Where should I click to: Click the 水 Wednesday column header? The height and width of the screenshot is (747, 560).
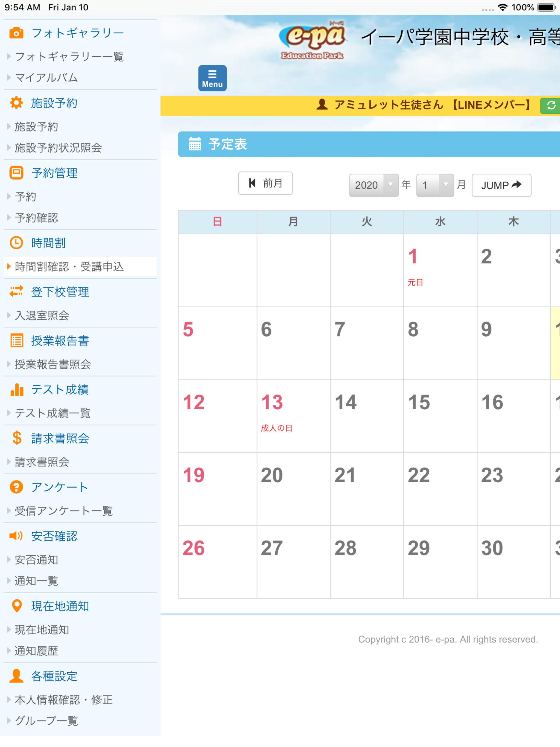[x=440, y=222]
